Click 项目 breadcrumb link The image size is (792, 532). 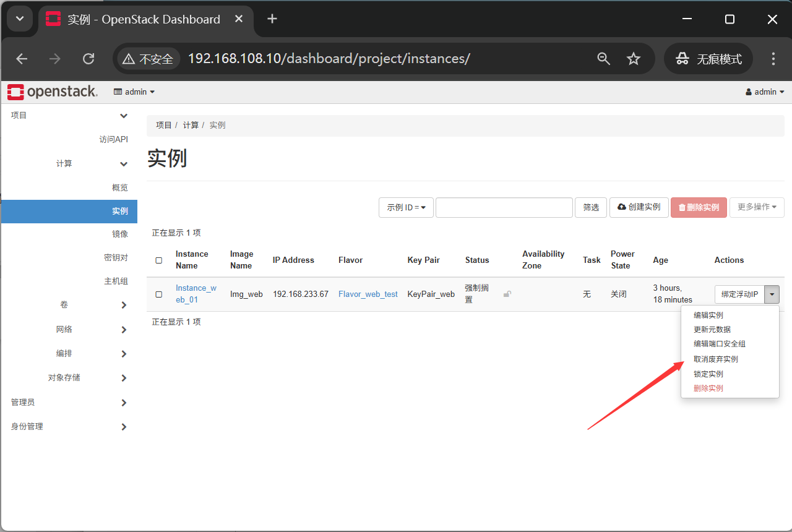click(164, 125)
